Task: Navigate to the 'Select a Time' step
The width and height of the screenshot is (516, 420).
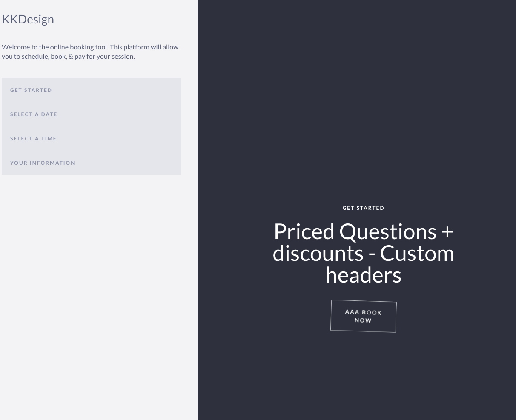Action: point(33,138)
